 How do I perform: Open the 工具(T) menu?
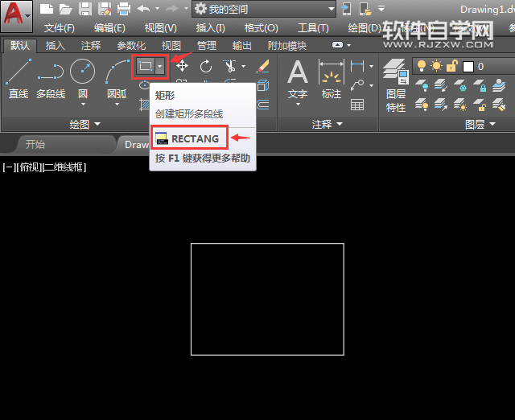313,28
